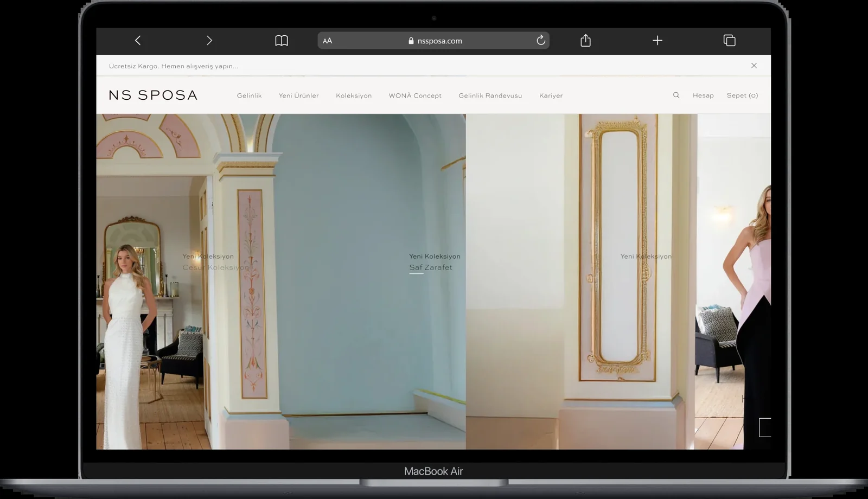Click the Ücretsiz Kargo announcement text
The height and width of the screenshot is (499, 868).
point(174,66)
